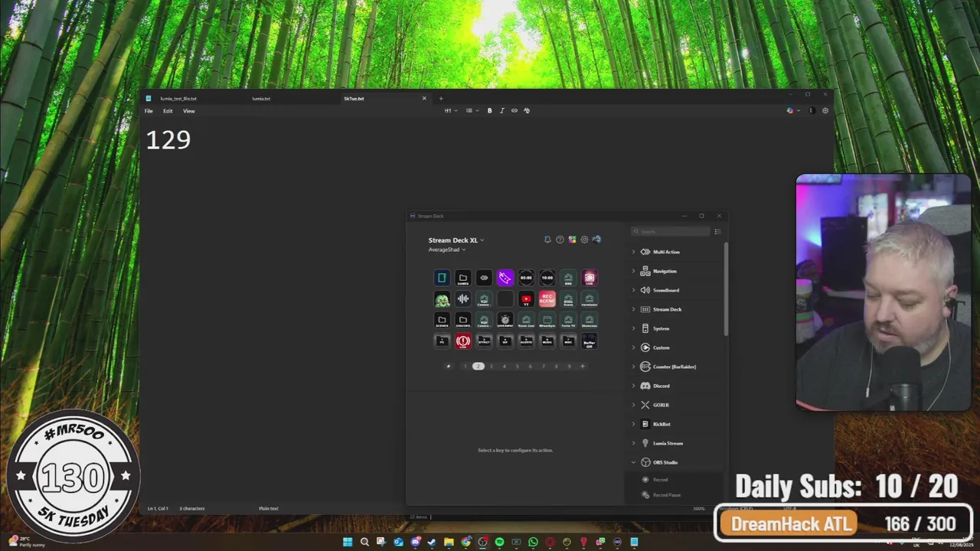Image resolution: width=980 pixels, height=551 pixels.
Task: Select the 10:00 timer key
Action: pyautogui.click(x=547, y=278)
